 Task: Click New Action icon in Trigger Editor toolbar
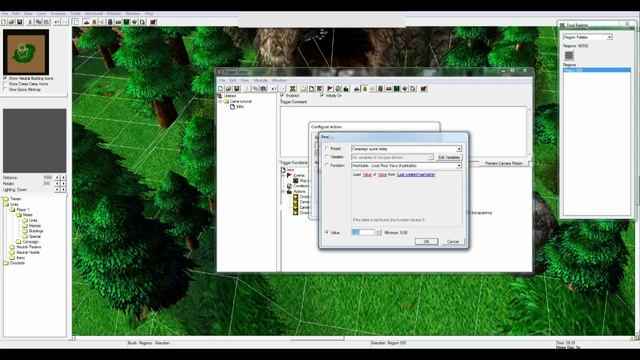point(346,89)
